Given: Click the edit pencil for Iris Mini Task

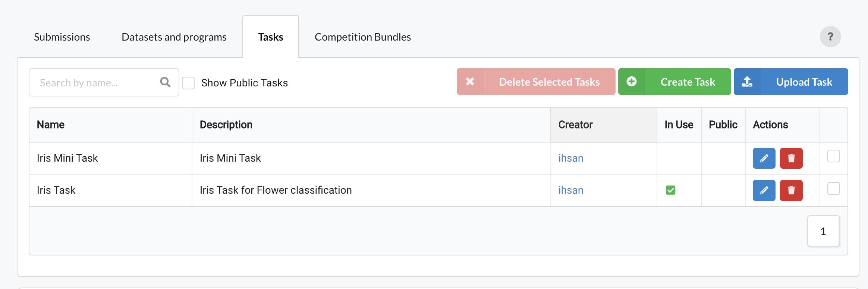Looking at the screenshot, I should click(764, 158).
